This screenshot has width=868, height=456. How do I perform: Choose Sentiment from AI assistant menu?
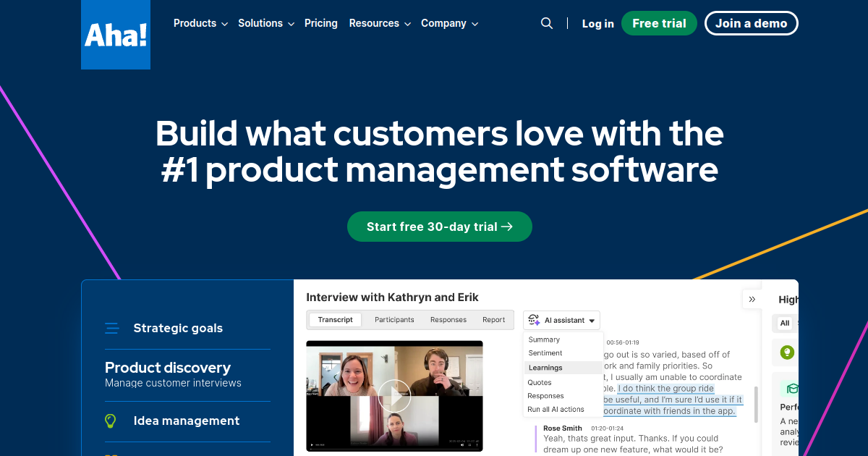coord(545,353)
